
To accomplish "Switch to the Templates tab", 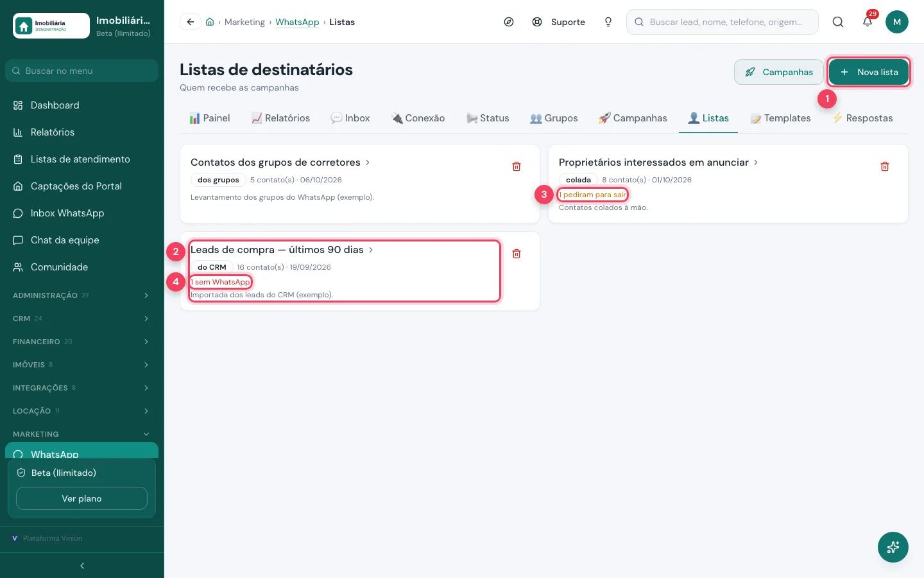I will (x=780, y=118).
